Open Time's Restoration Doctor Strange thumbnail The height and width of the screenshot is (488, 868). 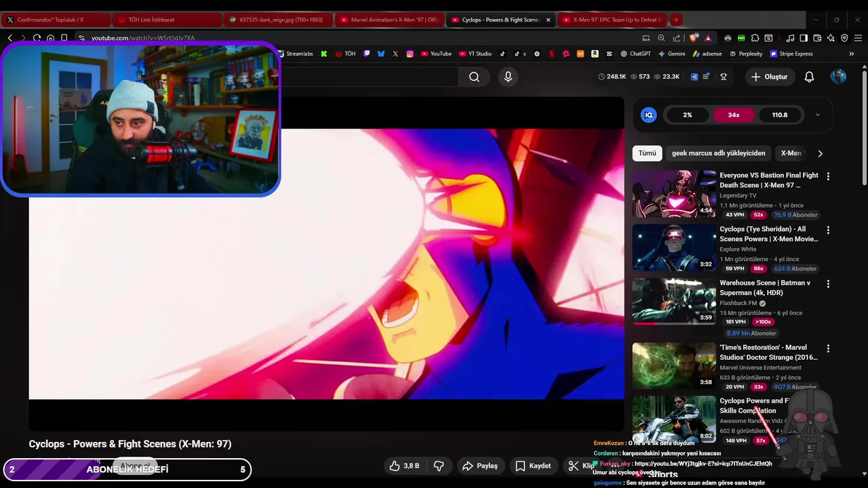pyautogui.click(x=674, y=366)
